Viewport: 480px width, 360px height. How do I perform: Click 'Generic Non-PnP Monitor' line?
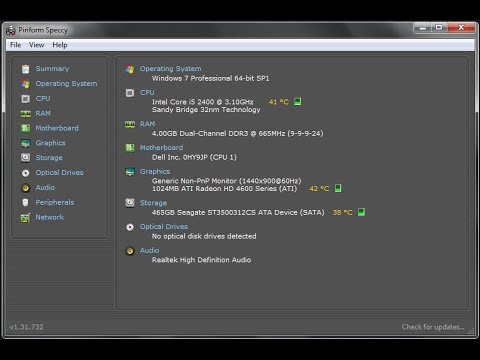[x=226, y=181]
